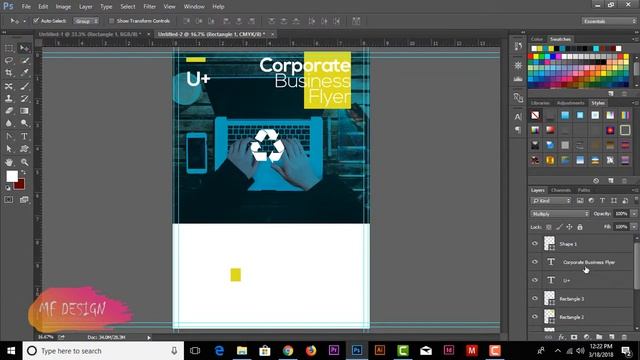Click the layer style fx icon
Screen dimensions: 640x360
(562, 337)
